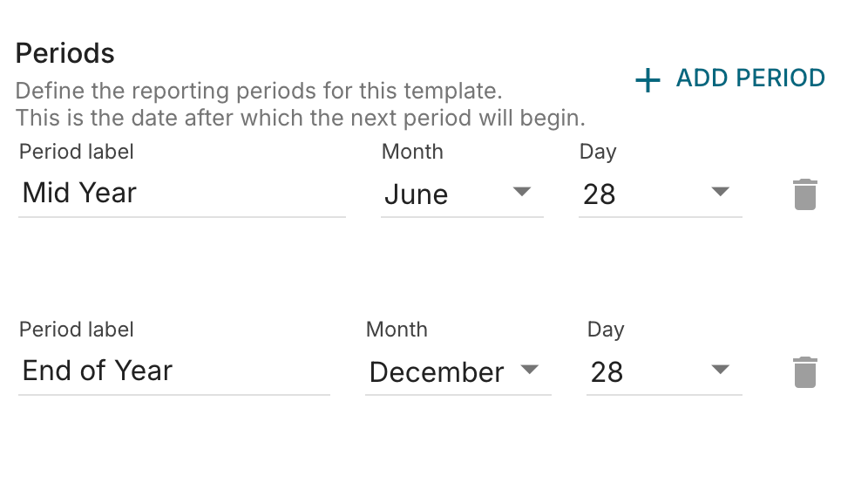Click the Periods section heading
This screenshot has height=483, width=868.
[64, 53]
